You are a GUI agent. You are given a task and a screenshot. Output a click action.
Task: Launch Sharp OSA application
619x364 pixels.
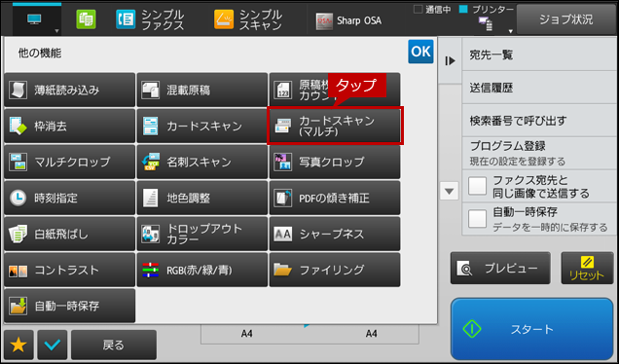pos(349,20)
